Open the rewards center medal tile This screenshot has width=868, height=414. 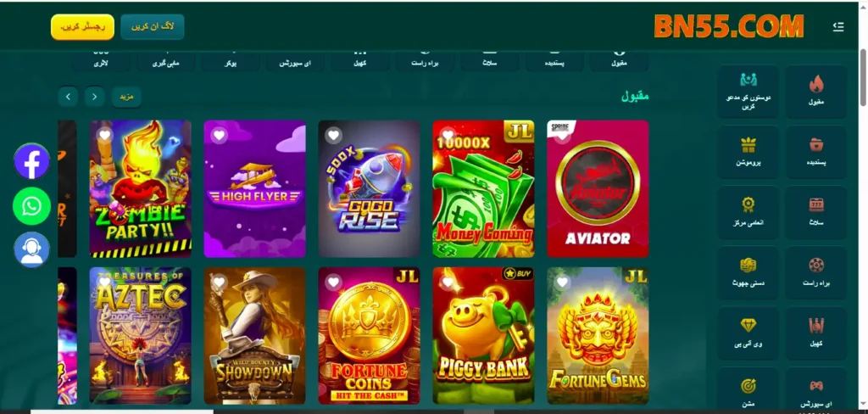pyautogui.click(x=748, y=212)
